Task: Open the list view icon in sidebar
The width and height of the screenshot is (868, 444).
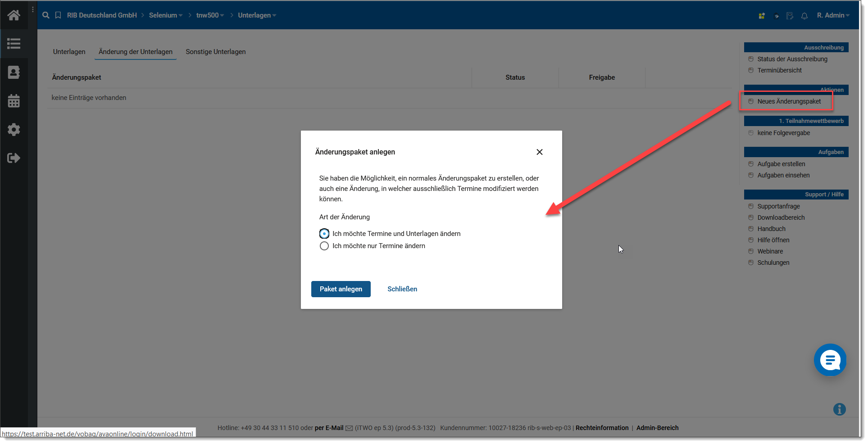Action: [x=14, y=44]
